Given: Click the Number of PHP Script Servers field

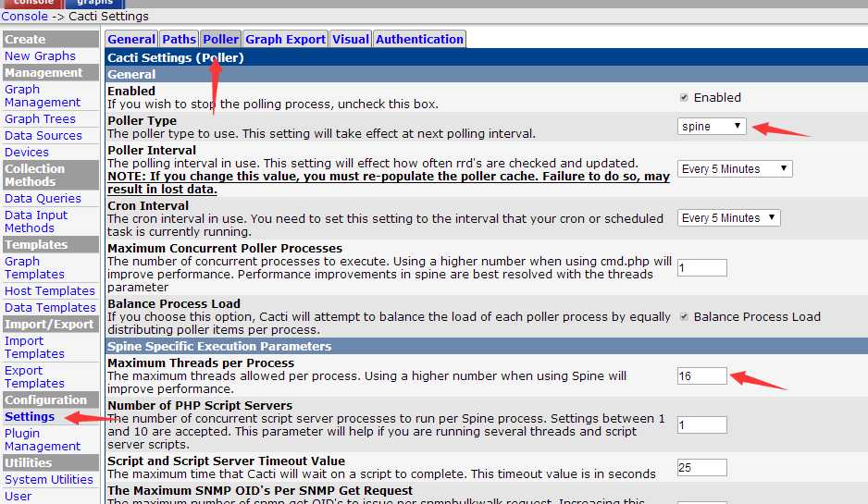Looking at the screenshot, I should (x=702, y=424).
